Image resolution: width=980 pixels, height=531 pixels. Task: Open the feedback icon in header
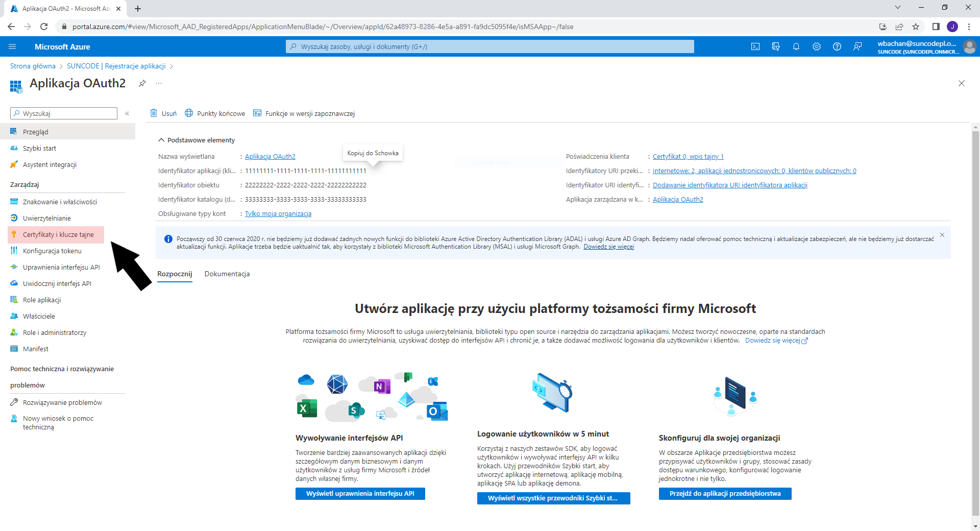(x=857, y=46)
